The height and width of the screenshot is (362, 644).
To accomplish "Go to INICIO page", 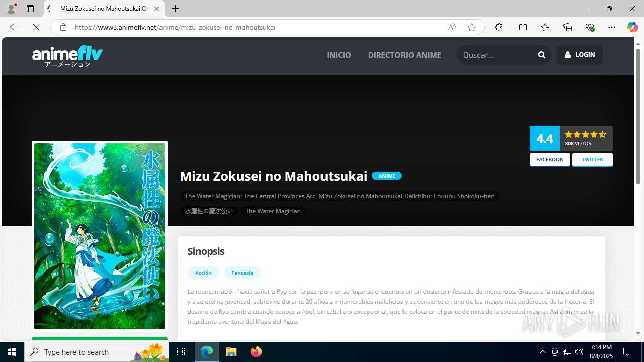I will pos(339,55).
